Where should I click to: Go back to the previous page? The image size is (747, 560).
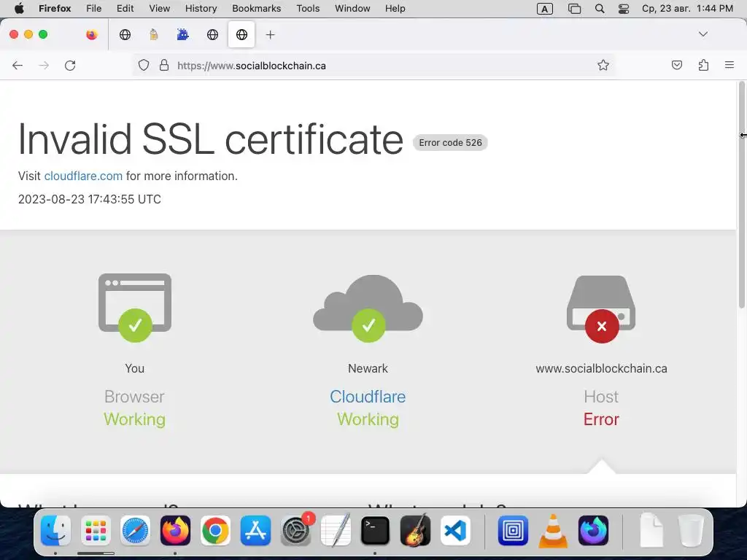(x=18, y=65)
